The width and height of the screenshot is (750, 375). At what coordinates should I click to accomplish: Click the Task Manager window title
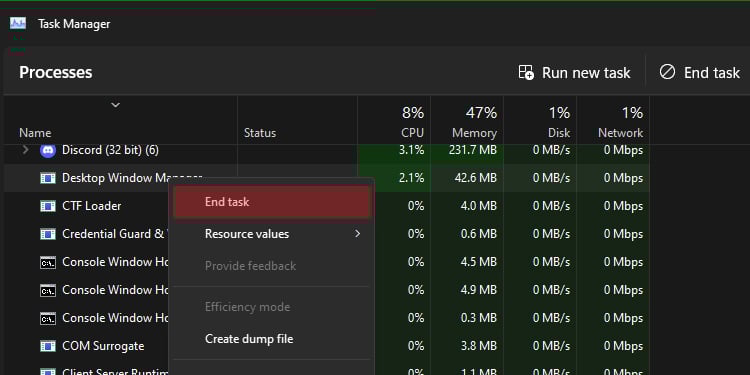point(74,24)
